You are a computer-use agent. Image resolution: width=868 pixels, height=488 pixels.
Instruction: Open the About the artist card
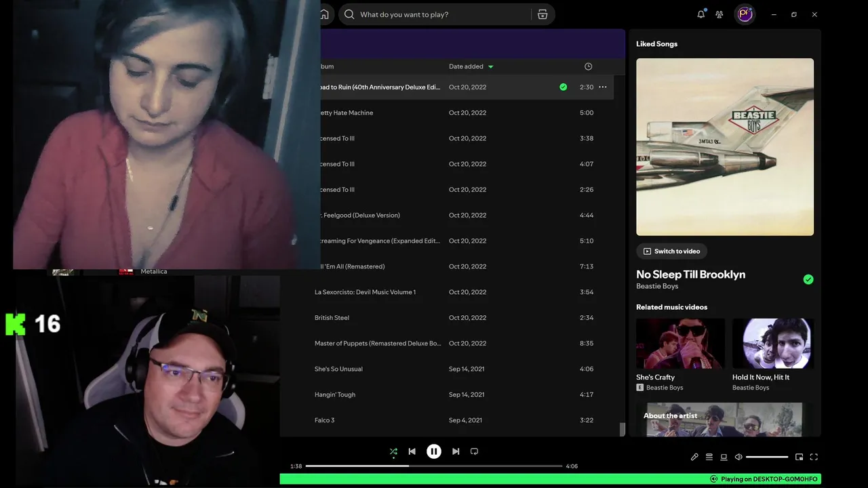[x=725, y=420]
